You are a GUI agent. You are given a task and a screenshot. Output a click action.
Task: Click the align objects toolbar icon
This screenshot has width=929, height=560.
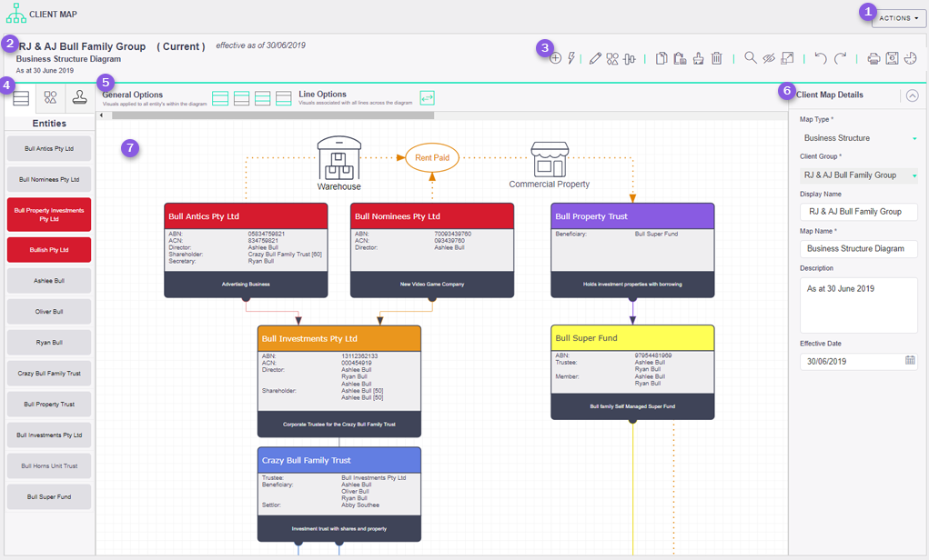630,58
